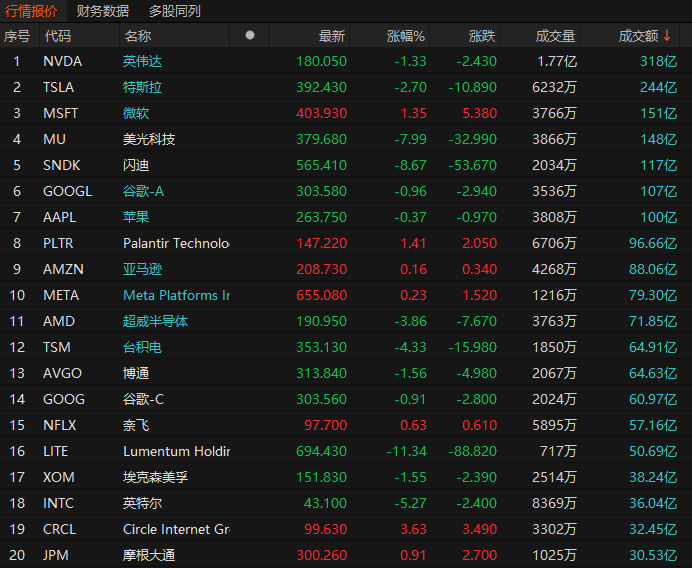Select the JPM ticker code
Viewport: 692px width, 568px height.
[x=56, y=555]
